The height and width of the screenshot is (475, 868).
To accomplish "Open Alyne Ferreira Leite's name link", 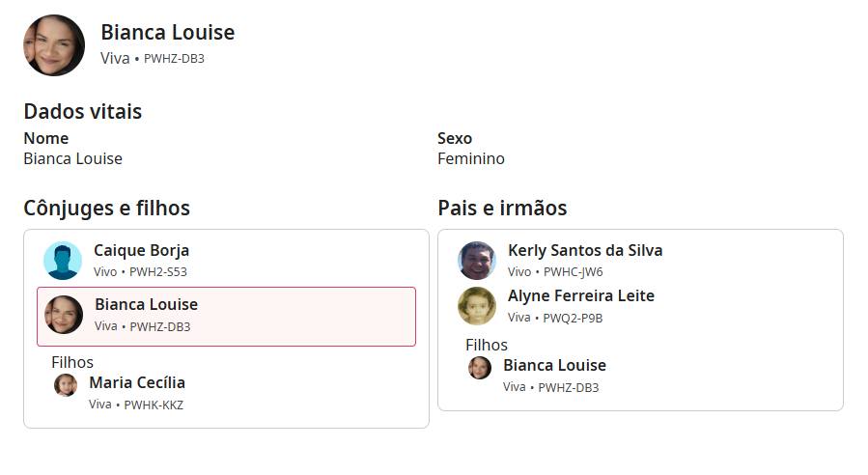I will 581,295.
